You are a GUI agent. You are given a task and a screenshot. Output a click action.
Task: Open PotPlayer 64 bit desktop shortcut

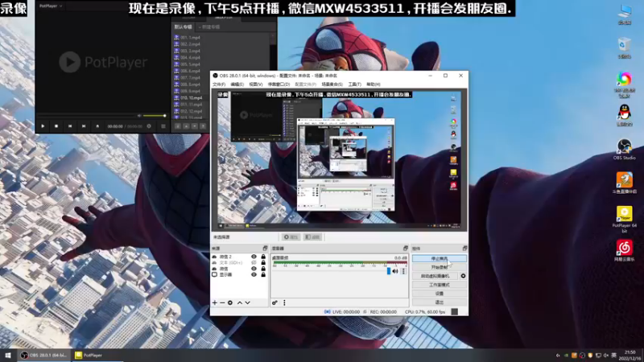tap(625, 219)
